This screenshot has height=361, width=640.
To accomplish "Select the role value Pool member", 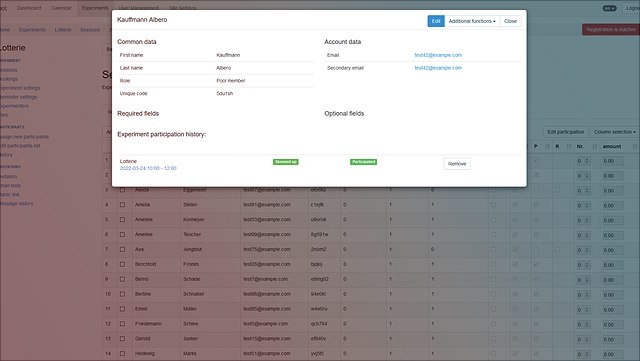I will (231, 81).
